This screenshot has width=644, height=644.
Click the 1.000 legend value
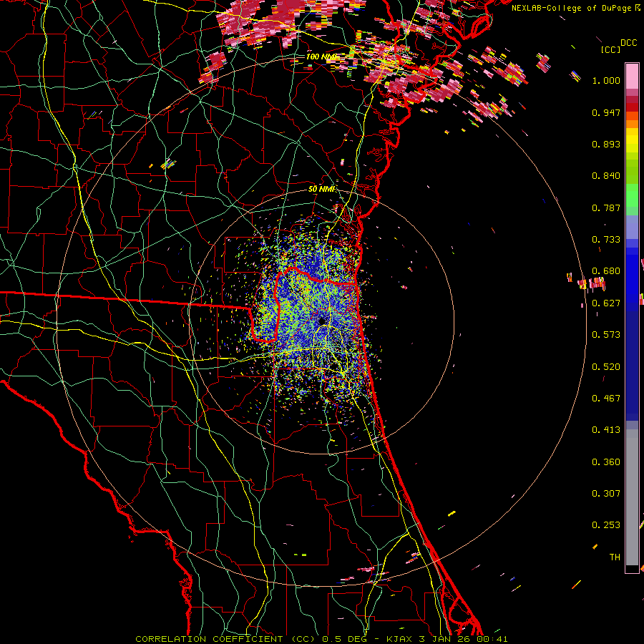(x=606, y=80)
